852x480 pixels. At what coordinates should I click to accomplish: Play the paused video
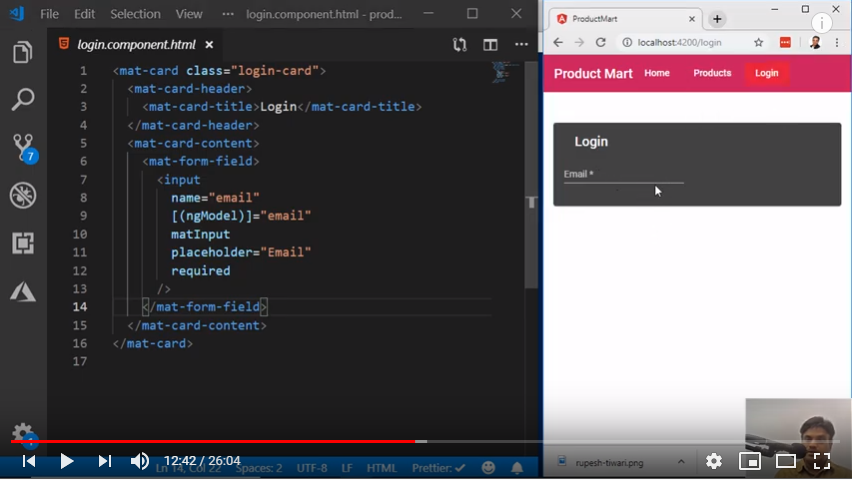(67, 461)
